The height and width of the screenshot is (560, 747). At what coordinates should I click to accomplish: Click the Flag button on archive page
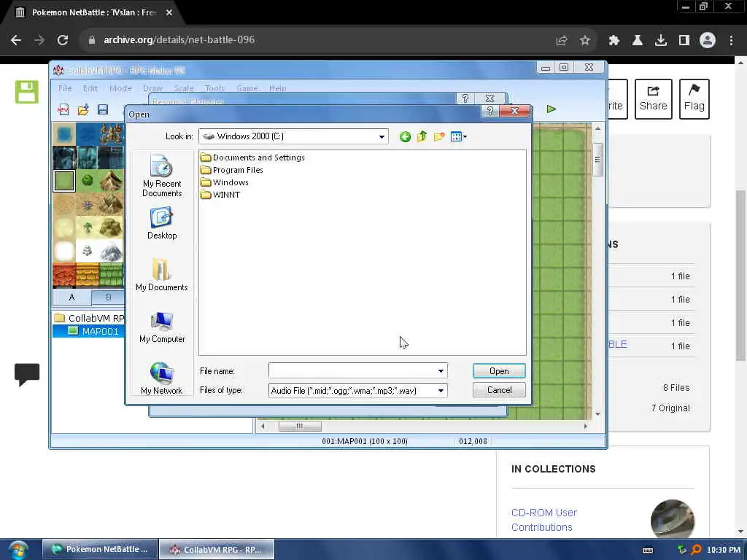point(694,99)
